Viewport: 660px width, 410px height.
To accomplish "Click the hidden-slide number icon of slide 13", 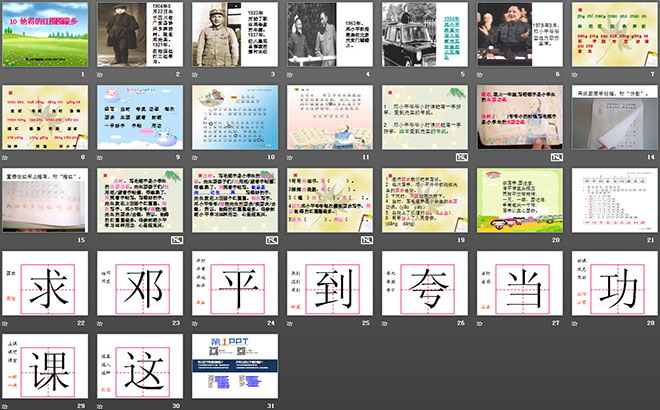I will click(x=556, y=157).
